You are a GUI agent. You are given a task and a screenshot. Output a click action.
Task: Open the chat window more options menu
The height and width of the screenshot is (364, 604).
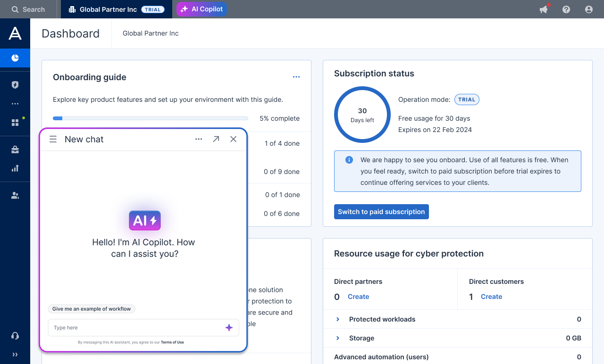tap(199, 139)
